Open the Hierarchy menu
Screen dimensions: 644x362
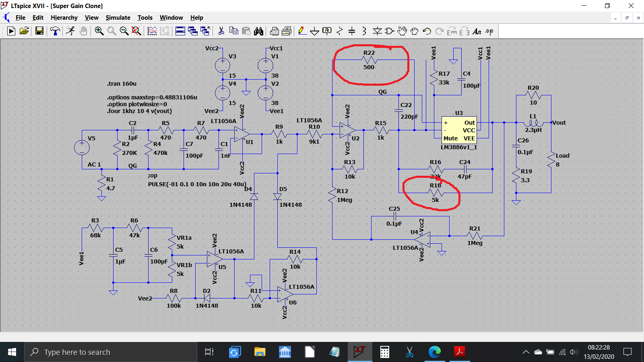click(64, 18)
